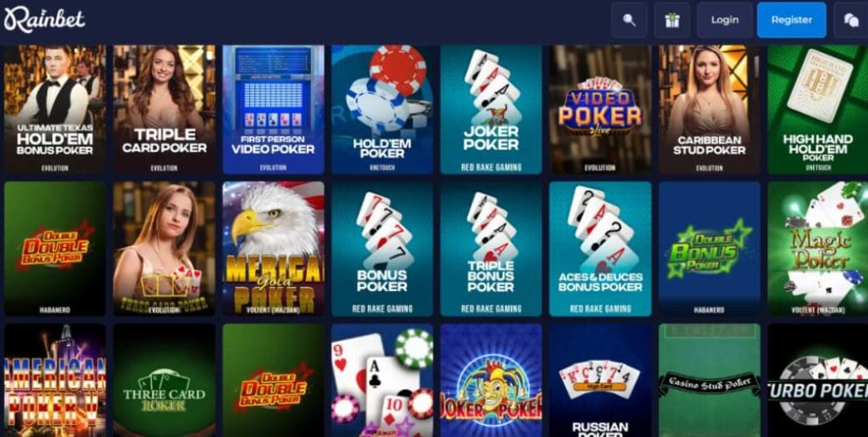Image resolution: width=868 pixels, height=437 pixels.
Task: Open Ultimate Texas Hold'em Bonus Poker game
Action: [55, 109]
